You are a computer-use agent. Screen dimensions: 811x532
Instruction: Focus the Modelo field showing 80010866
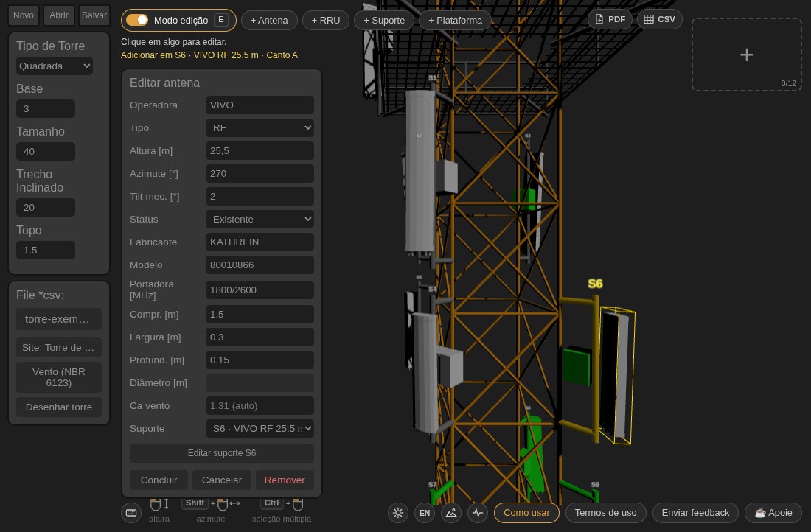pyautogui.click(x=260, y=265)
